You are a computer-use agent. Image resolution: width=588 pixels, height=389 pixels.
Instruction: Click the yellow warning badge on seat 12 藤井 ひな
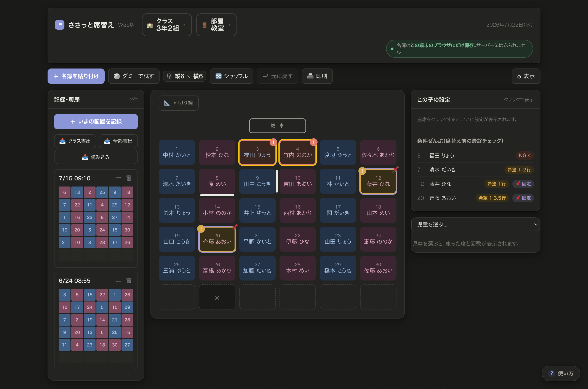click(362, 171)
